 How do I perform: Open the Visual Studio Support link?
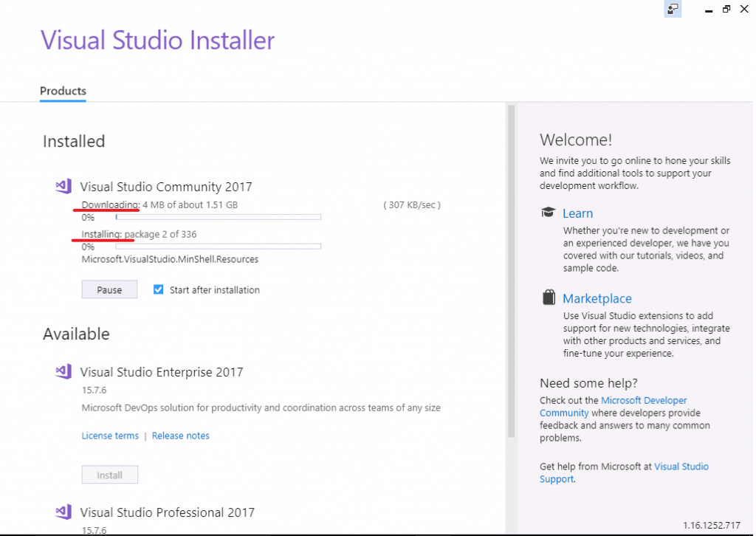[x=681, y=466]
